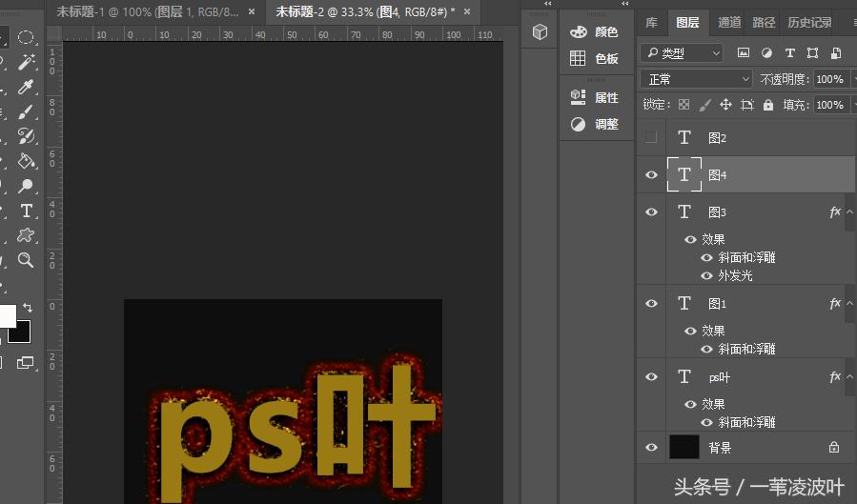Hide 斜面和浮雕 effect on 图3
The image size is (857, 504).
(x=706, y=258)
